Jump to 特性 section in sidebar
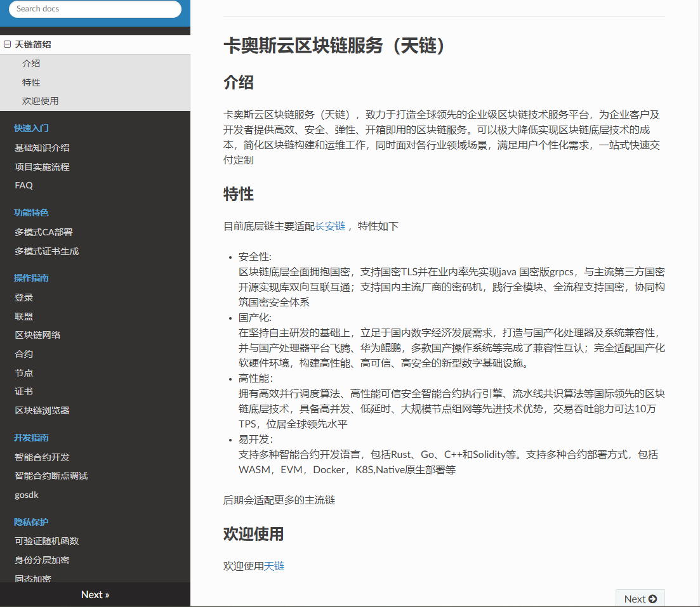 [x=31, y=82]
